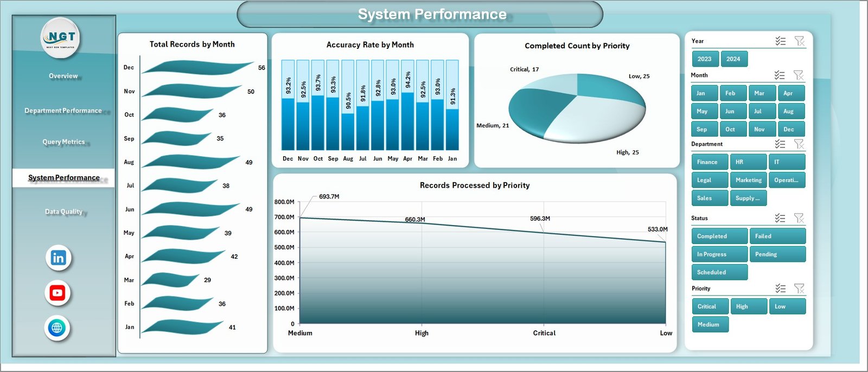868x372 pixels.
Task: Select the Finance department filter
Action: click(x=710, y=162)
